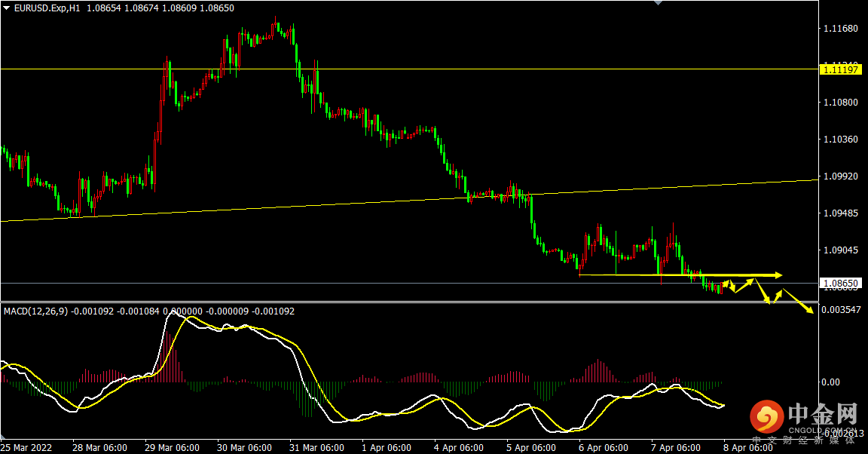Click the 29 Mar 06:00 time label
Screen dimensions: 868x454
coord(172,447)
